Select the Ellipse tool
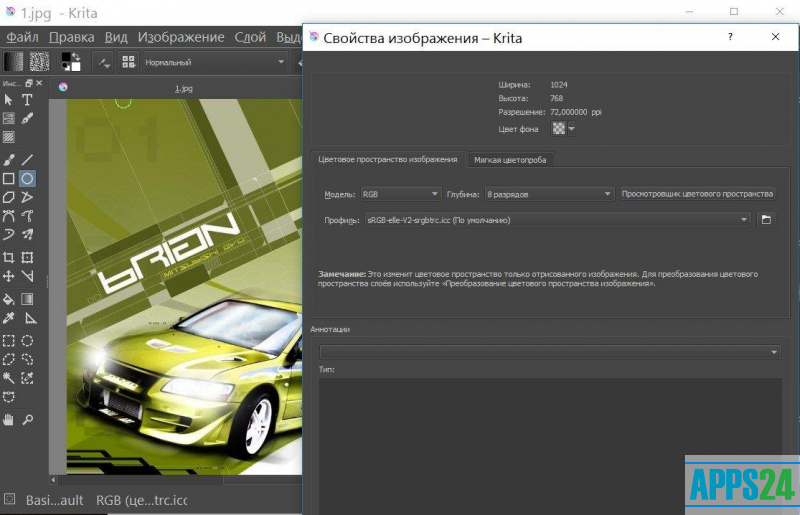The height and width of the screenshot is (515, 800). tap(27, 179)
